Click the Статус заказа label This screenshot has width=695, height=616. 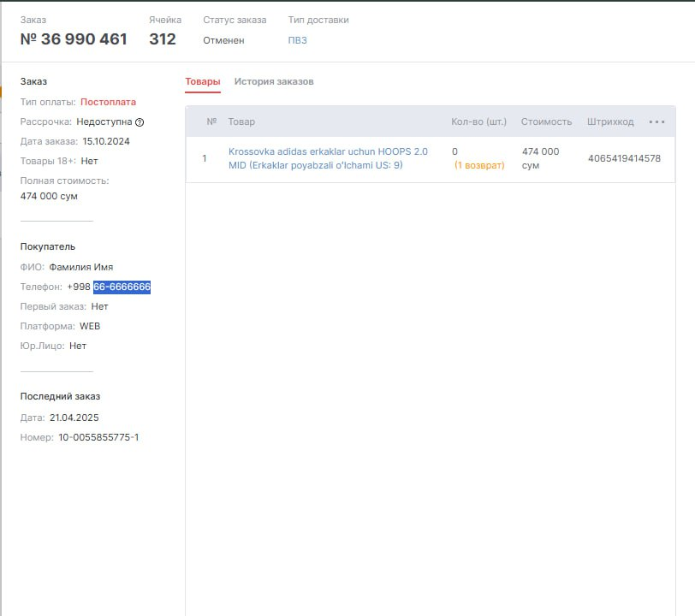click(x=235, y=20)
